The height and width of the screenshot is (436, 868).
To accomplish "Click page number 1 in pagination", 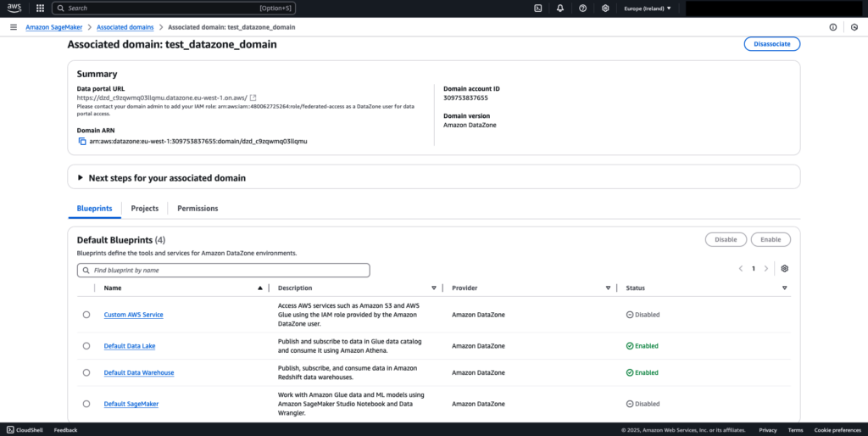I will 754,269.
